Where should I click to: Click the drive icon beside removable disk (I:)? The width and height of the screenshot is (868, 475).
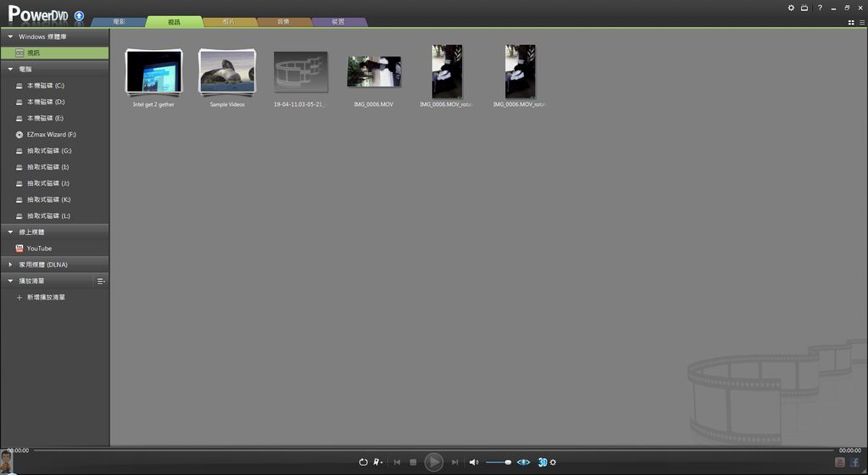(19, 167)
